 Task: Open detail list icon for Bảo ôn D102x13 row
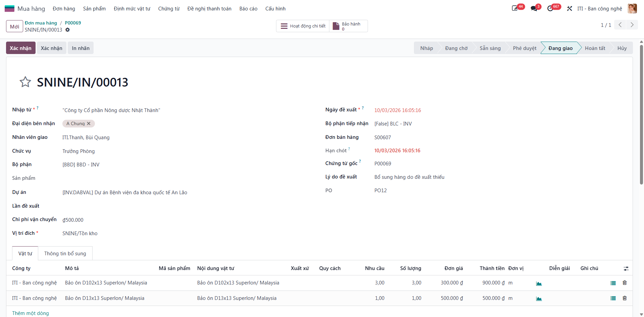(x=613, y=283)
